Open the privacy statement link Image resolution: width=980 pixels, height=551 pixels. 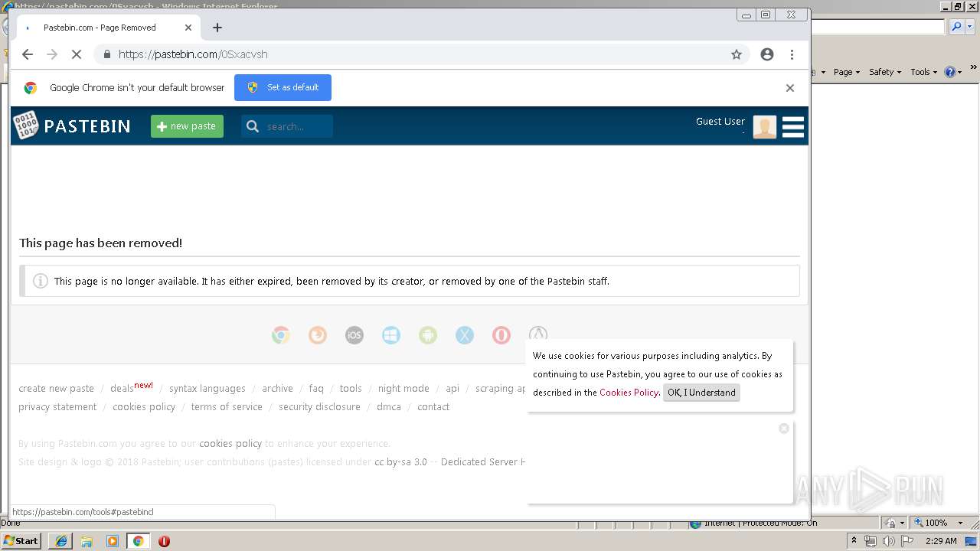point(57,407)
